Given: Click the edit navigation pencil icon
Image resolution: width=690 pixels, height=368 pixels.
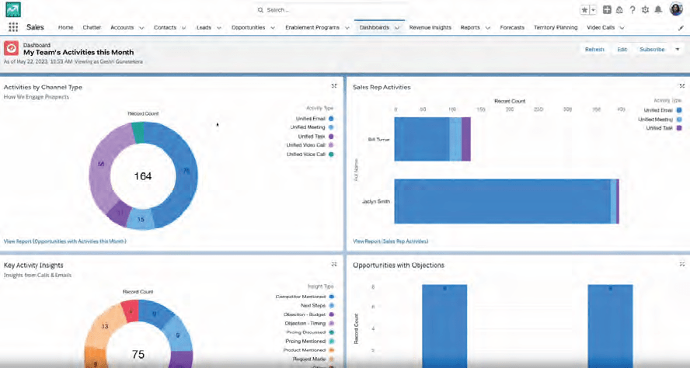Looking at the screenshot, I should pyautogui.click(x=682, y=28).
